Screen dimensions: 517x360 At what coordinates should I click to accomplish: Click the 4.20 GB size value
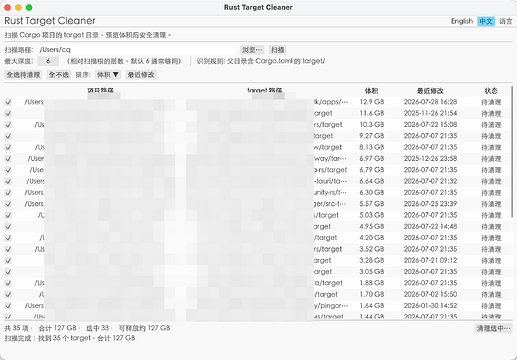click(x=372, y=238)
